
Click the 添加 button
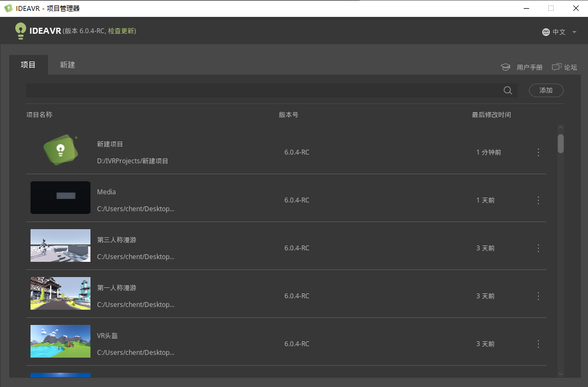(x=546, y=90)
